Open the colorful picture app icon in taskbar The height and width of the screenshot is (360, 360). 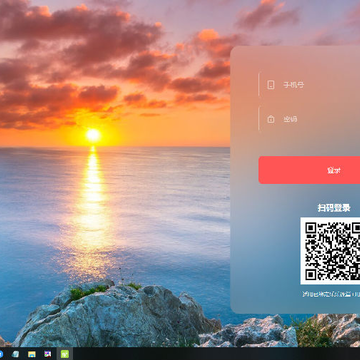48,354
